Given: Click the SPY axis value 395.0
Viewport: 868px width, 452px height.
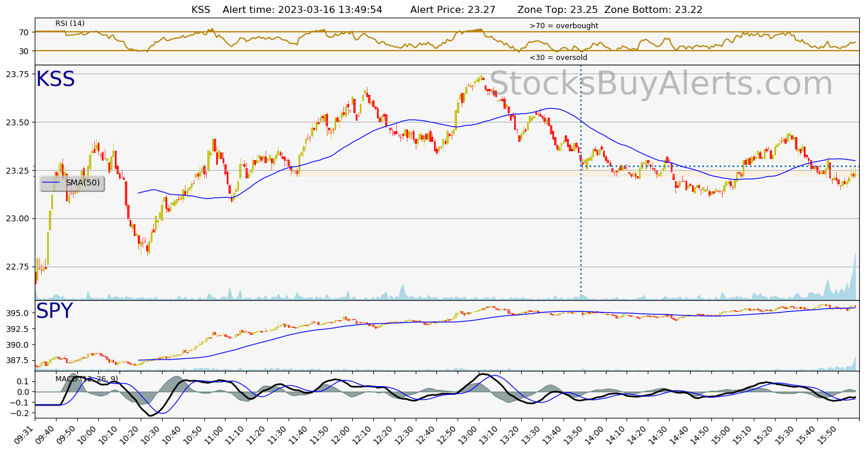Looking at the screenshot, I should click(x=18, y=313).
